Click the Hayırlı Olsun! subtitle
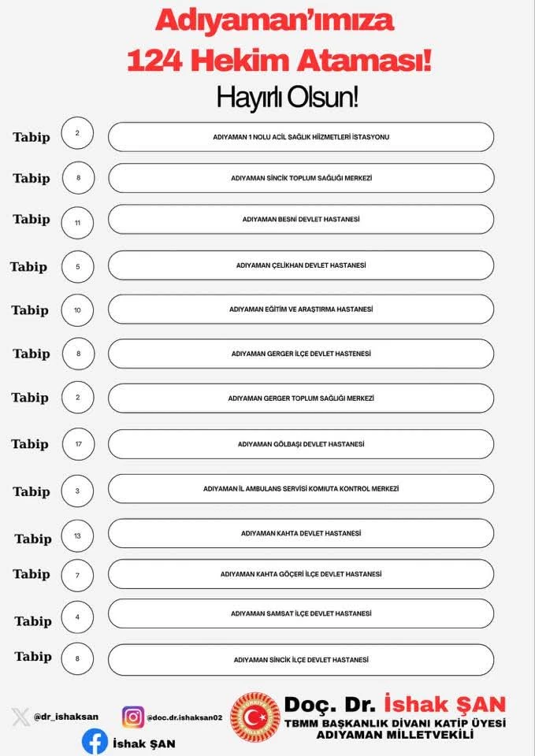The height and width of the screenshot is (756, 535). tap(287, 98)
